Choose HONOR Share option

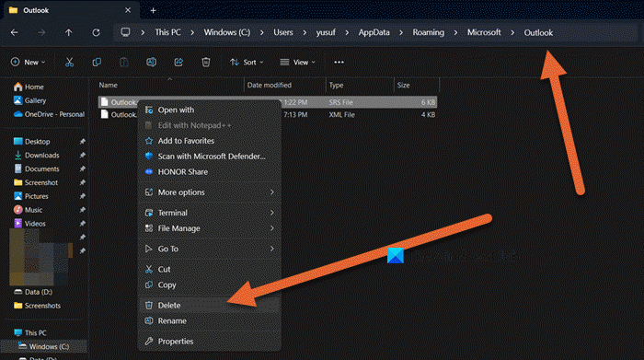click(210, 172)
